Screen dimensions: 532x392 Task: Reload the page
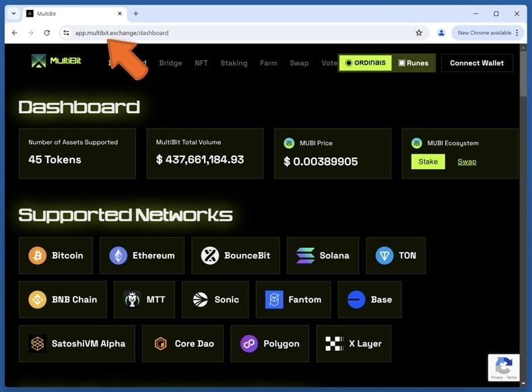tap(47, 32)
